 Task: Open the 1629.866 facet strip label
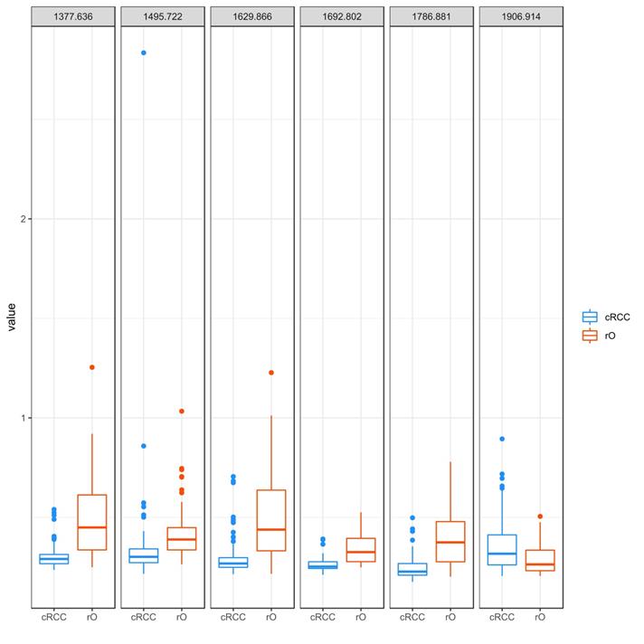coord(251,16)
